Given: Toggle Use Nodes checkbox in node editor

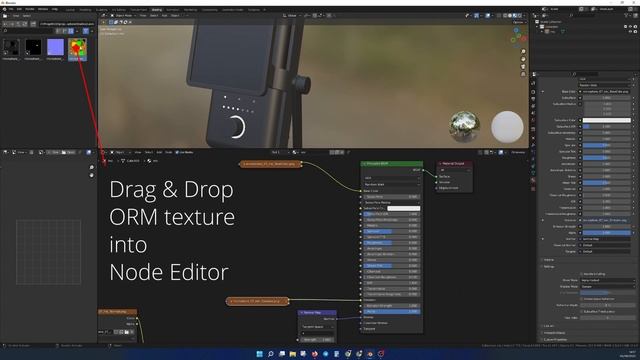Looking at the screenshot, I should point(184,152).
